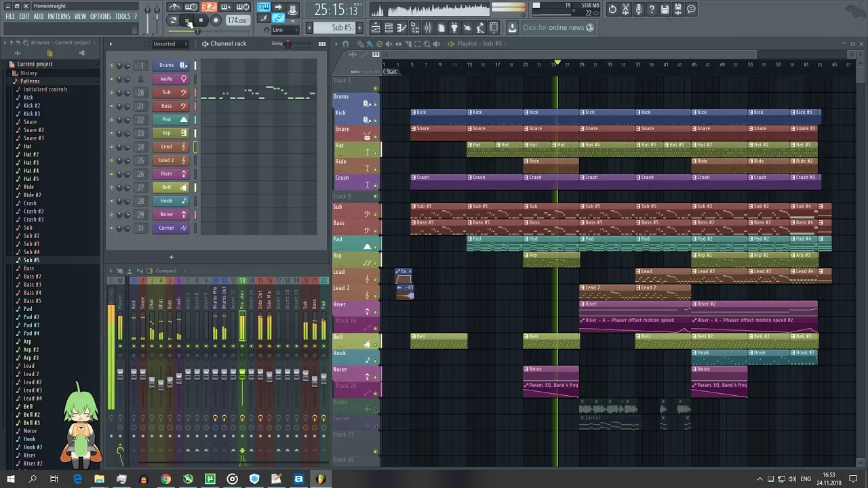Click the microphone recording icon
The width and height of the screenshot is (868, 488).
[639, 9]
